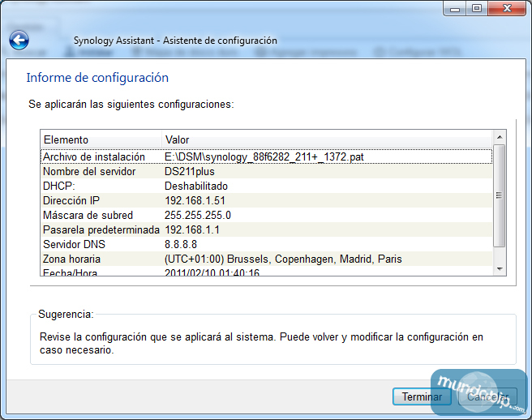Click the value 255.255.255.0
The height and width of the screenshot is (420, 532).
(x=197, y=215)
